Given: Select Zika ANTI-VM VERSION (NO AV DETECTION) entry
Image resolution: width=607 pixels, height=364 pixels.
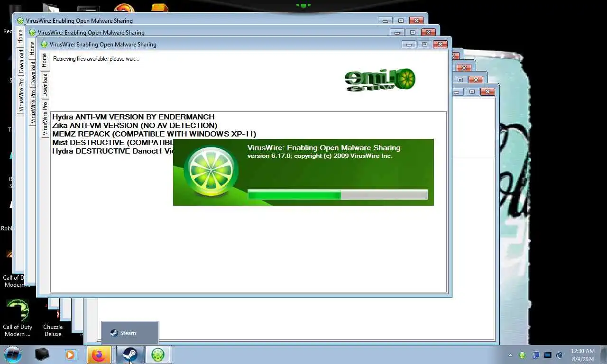Looking at the screenshot, I should pyautogui.click(x=135, y=125).
